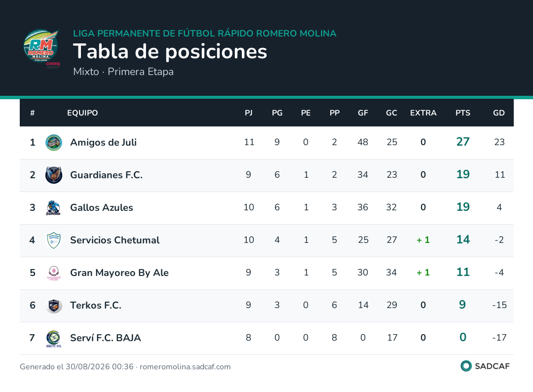Screen dimensions: 533x392
Task: Click the Servicios Chetumal shield badge
Action: pos(54,240)
